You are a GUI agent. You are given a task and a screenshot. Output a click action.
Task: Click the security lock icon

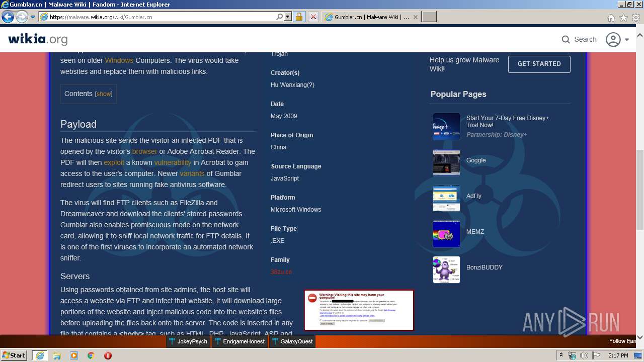(x=299, y=17)
